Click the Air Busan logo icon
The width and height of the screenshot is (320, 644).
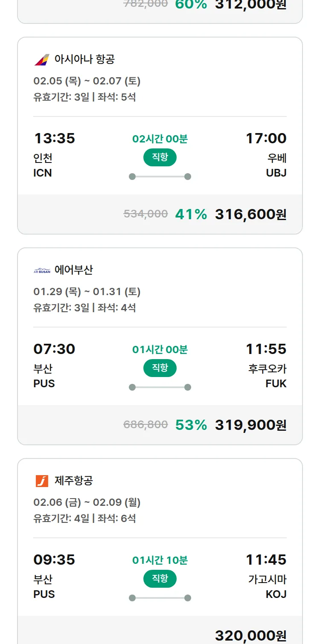click(42, 270)
